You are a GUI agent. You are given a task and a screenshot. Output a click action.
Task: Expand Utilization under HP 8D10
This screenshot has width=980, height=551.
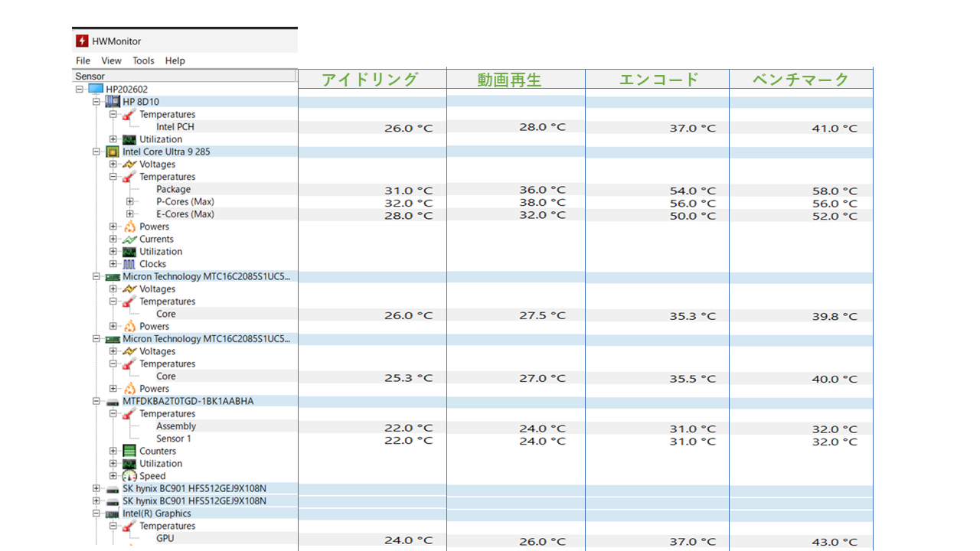point(113,139)
